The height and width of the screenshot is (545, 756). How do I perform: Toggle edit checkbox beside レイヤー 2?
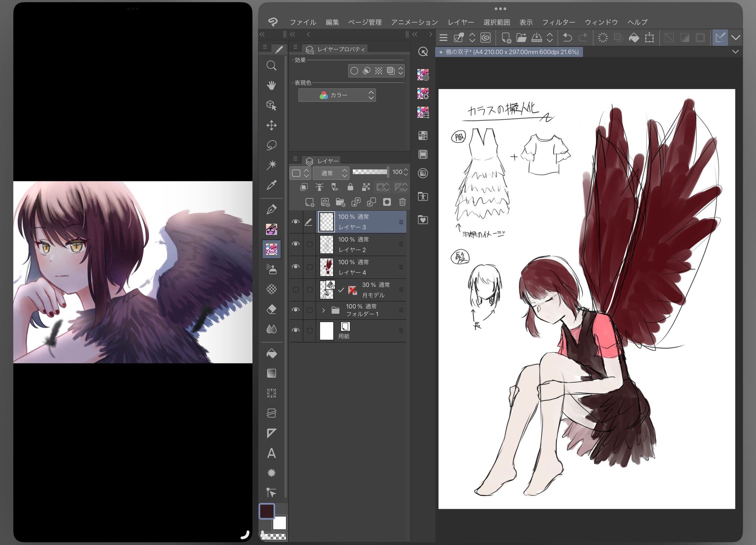pyautogui.click(x=309, y=244)
